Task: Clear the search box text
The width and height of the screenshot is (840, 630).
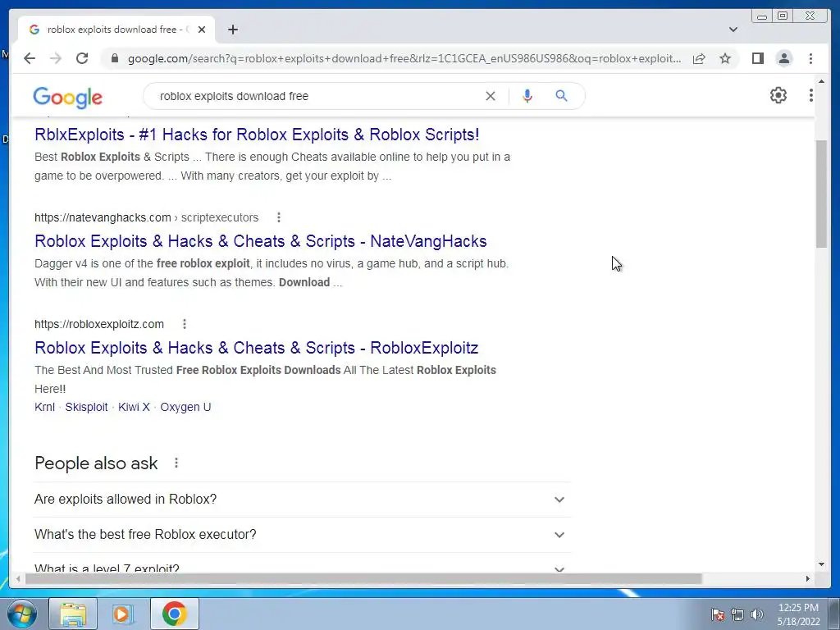Action: [491, 96]
